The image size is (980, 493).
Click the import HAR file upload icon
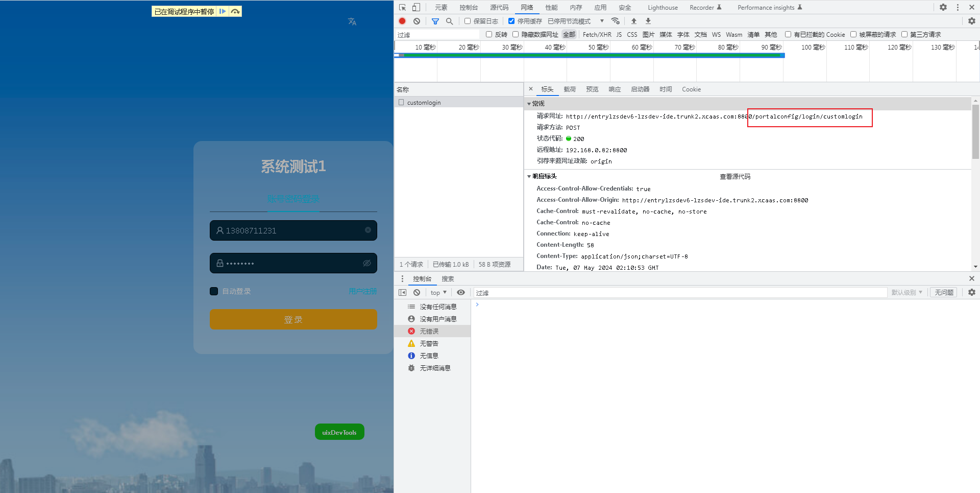pos(633,21)
